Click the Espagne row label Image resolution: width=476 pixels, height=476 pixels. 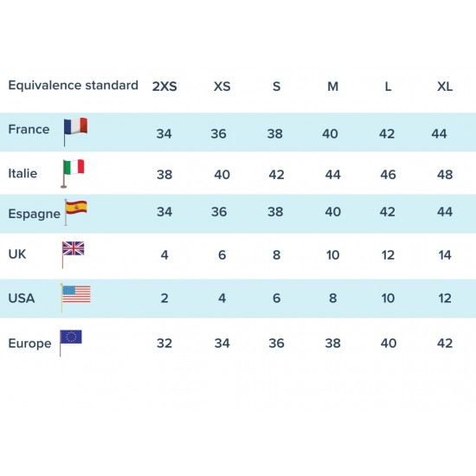[x=35, y=214]
